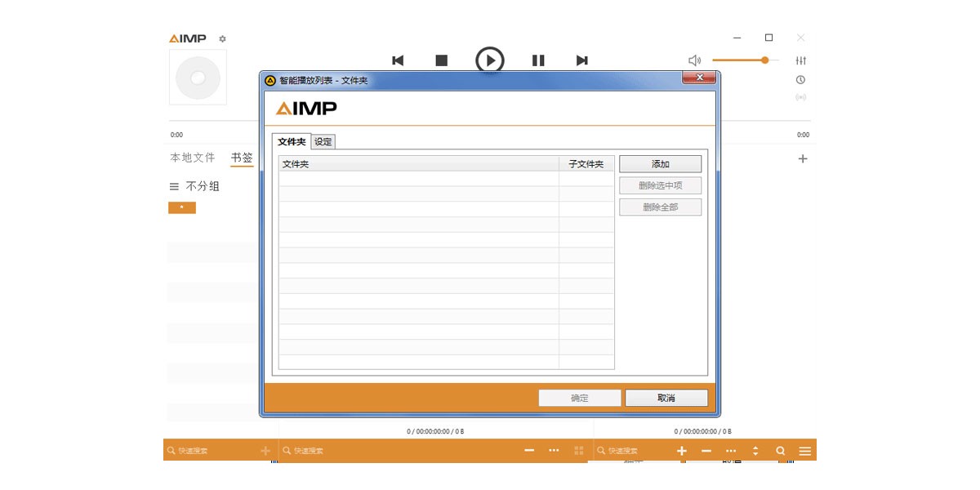Click the sleep timer clock icon

801,79
